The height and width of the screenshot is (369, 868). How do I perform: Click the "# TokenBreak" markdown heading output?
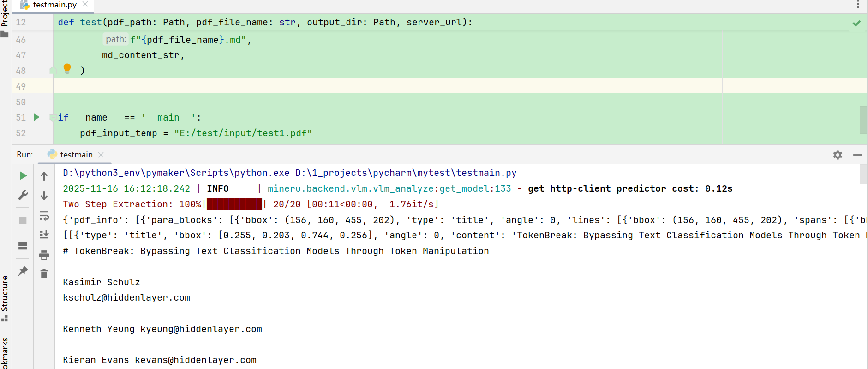276,251
